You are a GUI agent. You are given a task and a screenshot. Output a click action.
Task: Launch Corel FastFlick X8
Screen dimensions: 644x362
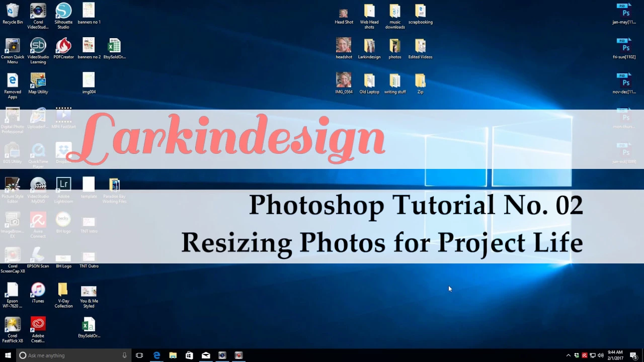[13, 329]
